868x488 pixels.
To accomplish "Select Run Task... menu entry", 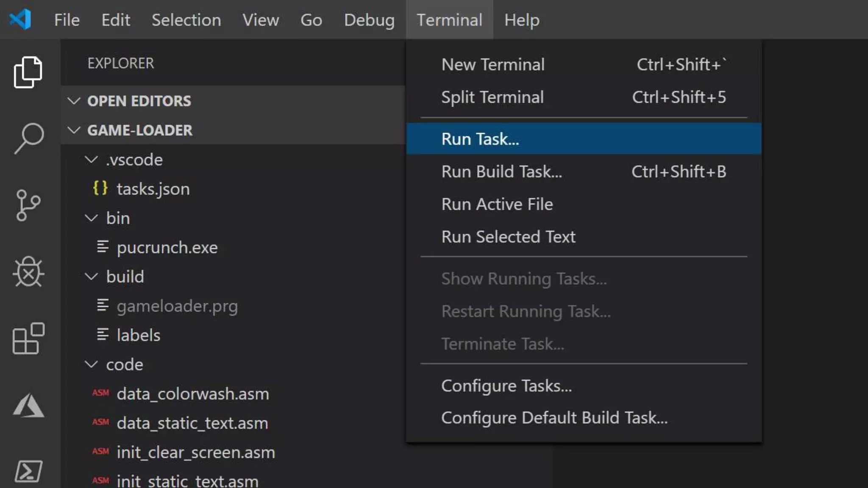I will click(x=480, y=139).
